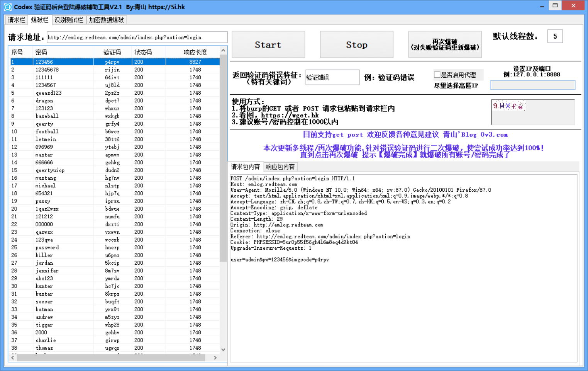The height and width of the screenshot is (371, 588).
Task: Click the list scroll down arrow
Action: point(223,349)
